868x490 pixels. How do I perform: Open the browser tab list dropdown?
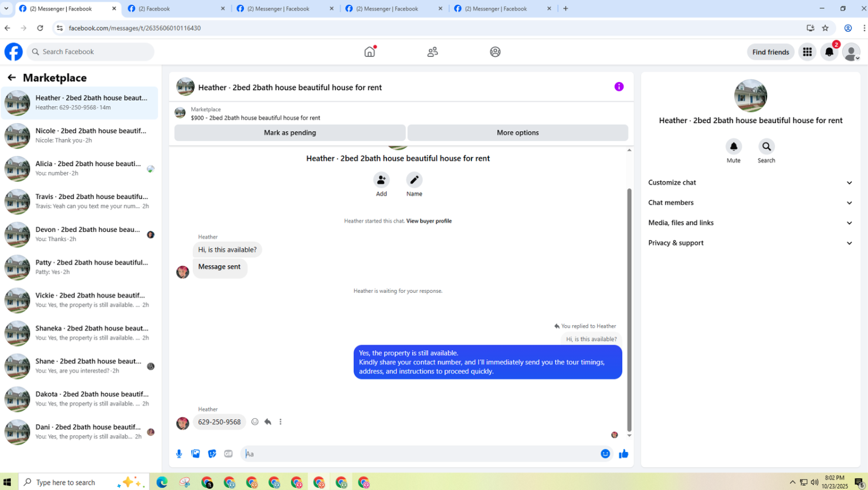point(6,9)
